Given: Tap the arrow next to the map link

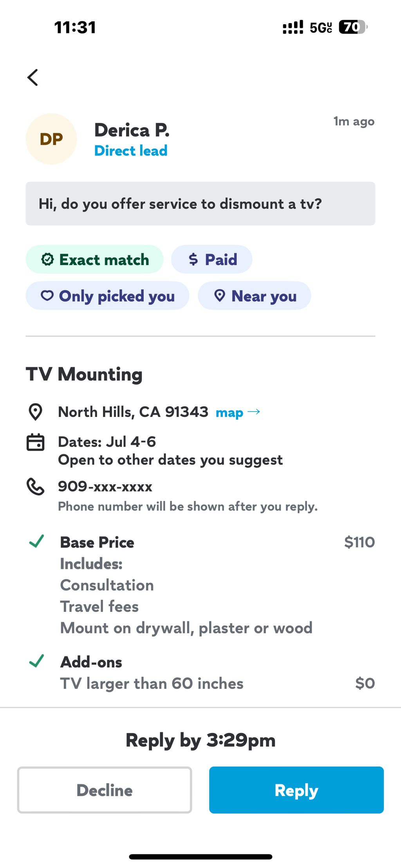Looking at the screenshot, I should click(254, 411).
